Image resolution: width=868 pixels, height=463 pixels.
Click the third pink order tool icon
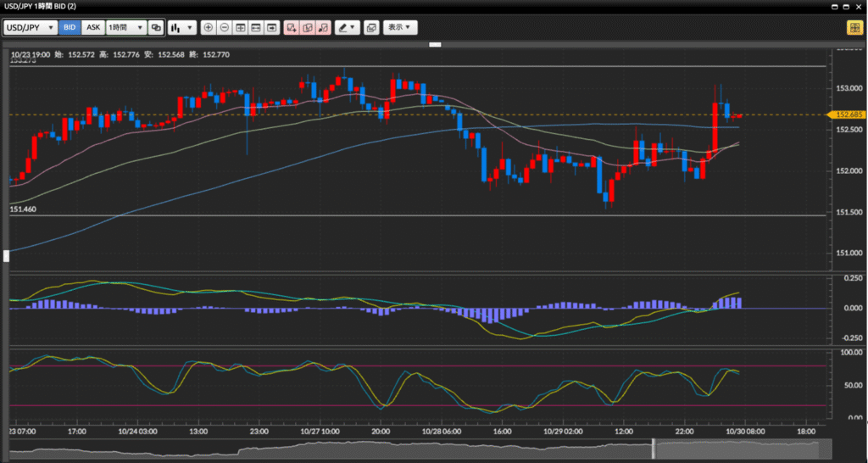(323, 27)
